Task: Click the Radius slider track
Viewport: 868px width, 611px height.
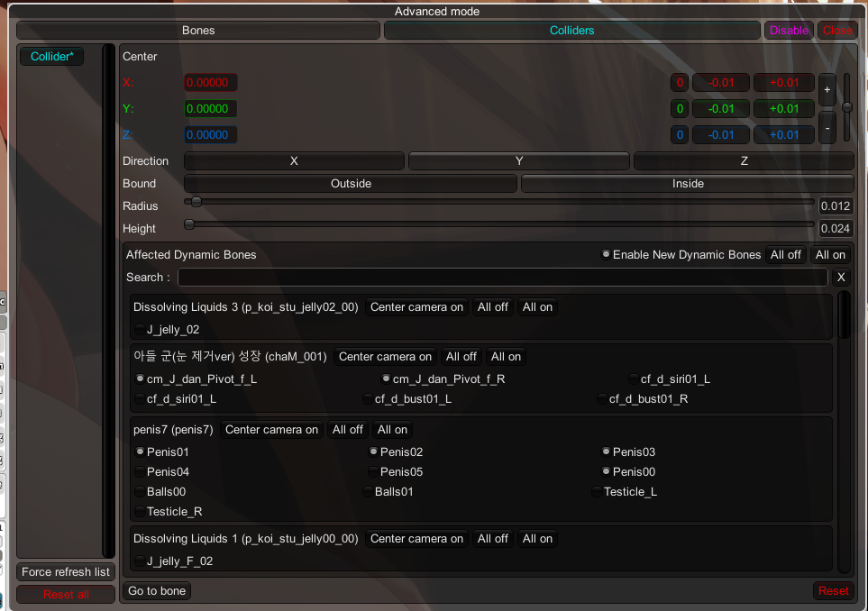Action: tap(500, 203)
